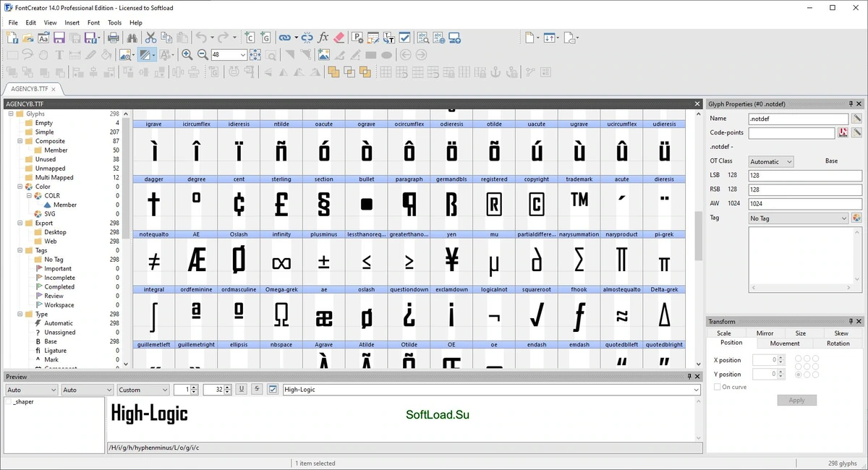Click the pink Eraser icon
The width and height of the screenshot is (868, 470).
coord(339,38)
